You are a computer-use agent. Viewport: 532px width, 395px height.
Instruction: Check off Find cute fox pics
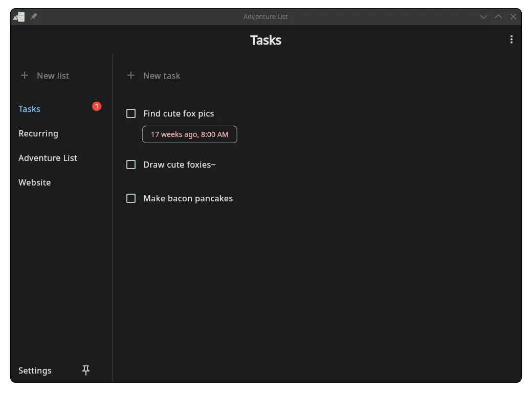(130, 113)
